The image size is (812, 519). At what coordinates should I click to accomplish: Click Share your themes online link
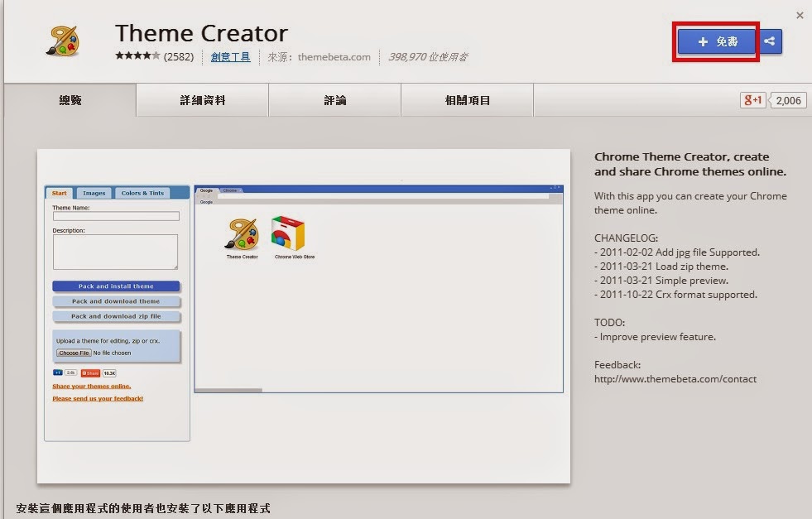92,387
